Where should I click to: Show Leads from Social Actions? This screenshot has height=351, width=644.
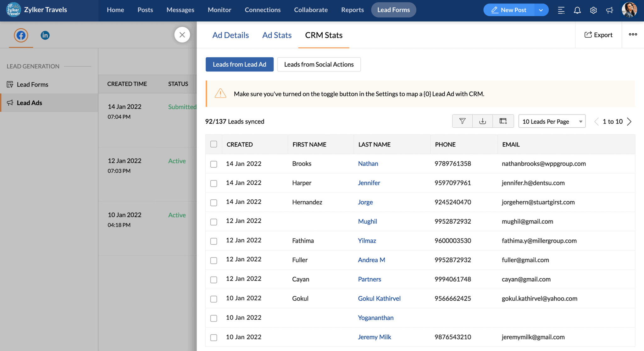(x=319, y=64)
